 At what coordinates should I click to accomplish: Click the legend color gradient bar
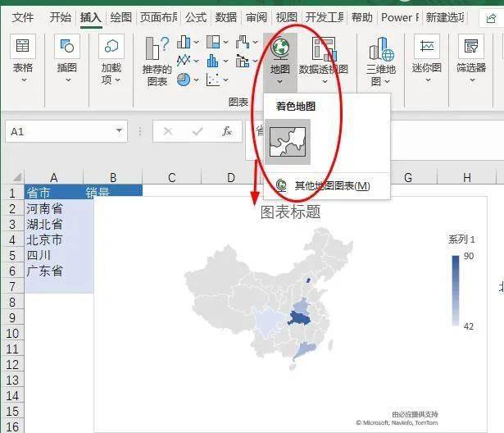(456, 291)
